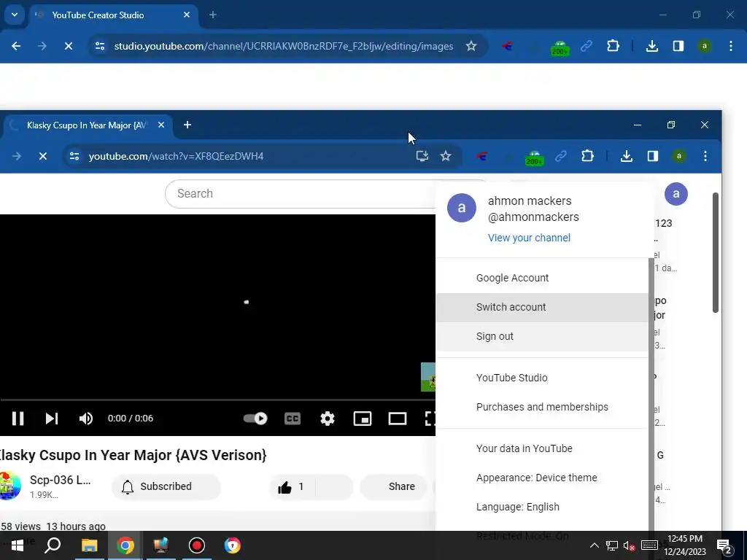Open video settings gear icon
Screen dimensions: 747x560
[328, 418]
